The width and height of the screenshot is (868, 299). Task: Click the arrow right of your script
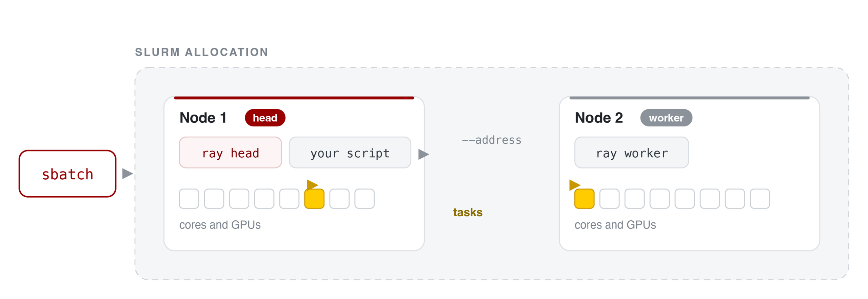[x=423, y=154]
